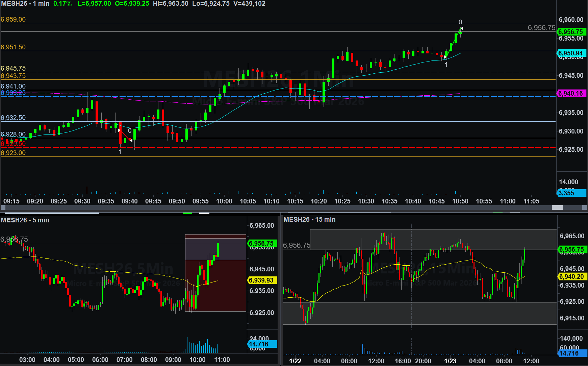Click the right scroll arrow on 1 min chart scrollbar
588x366 pixels.
pos(585,208)
